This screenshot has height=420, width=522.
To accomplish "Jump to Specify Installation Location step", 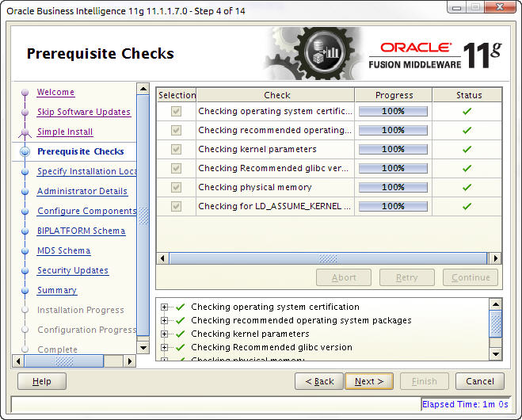I will tap(86, 171).
